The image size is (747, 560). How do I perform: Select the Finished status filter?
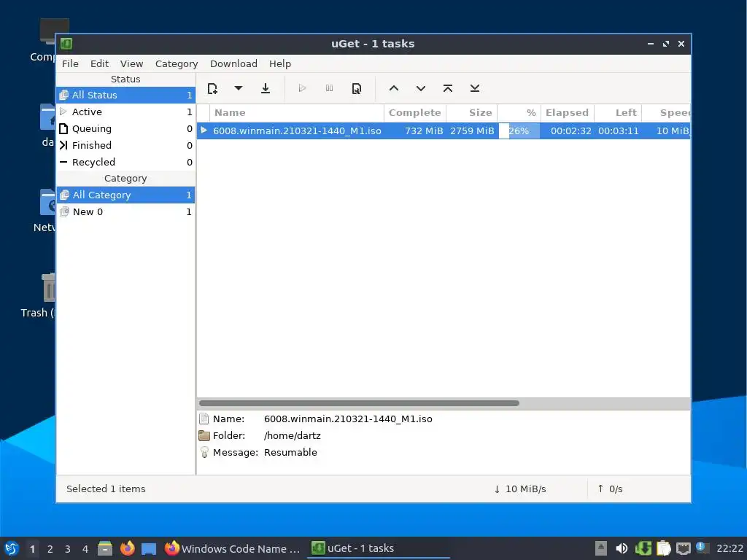125,145
